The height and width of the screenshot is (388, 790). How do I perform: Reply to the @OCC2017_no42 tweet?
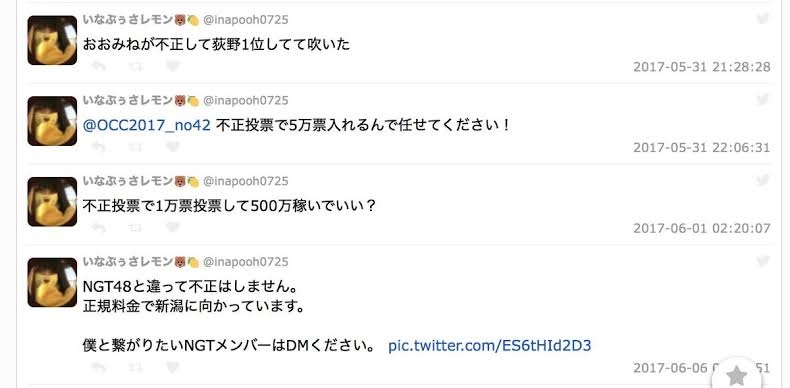[x=99, y=147]
